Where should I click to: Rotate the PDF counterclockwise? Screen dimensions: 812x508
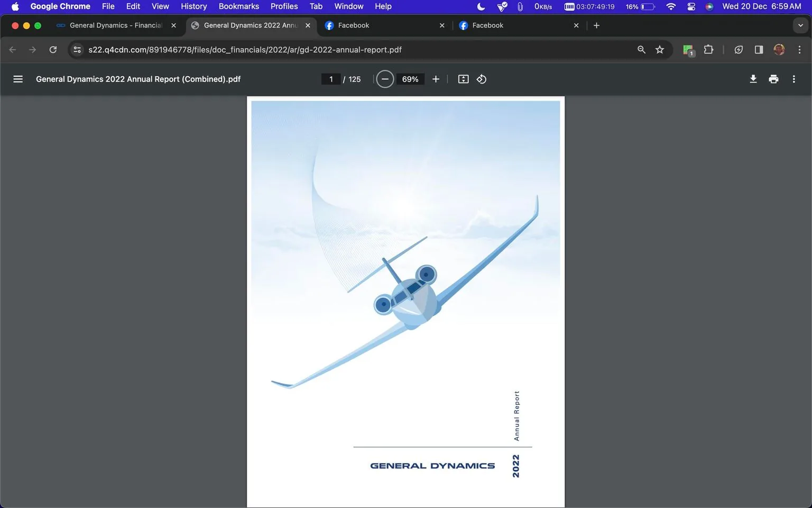point(481,78)
